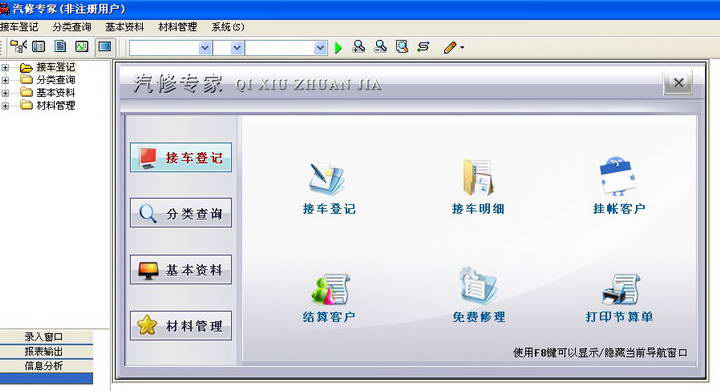Select 材料管理 folder in the tree
The image size is (720, 391).
[x=56, y=106]
